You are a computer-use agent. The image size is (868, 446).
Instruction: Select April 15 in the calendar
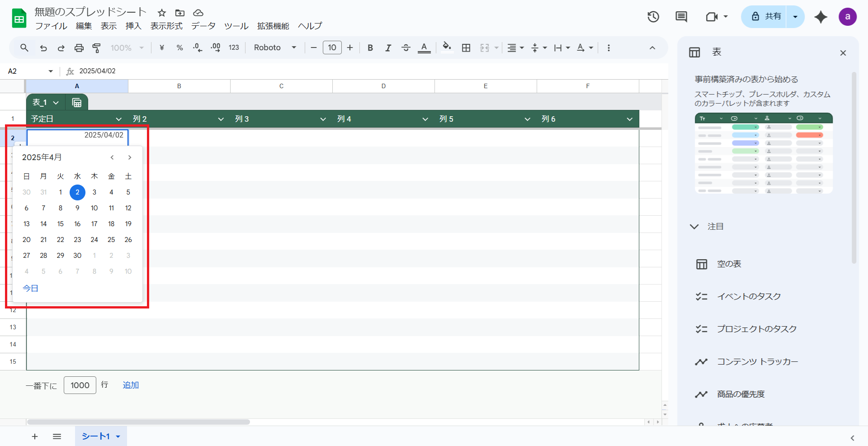click(61, 224)
